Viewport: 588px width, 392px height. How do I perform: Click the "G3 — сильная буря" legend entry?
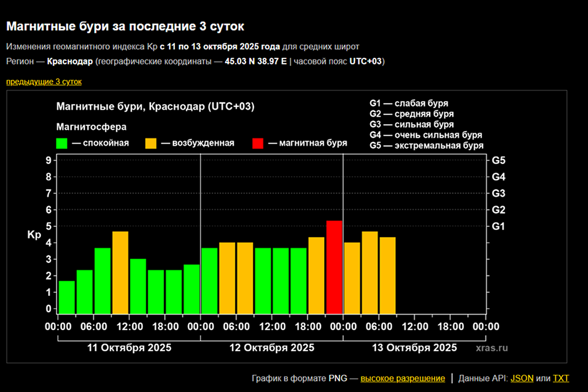coord(412,124)
